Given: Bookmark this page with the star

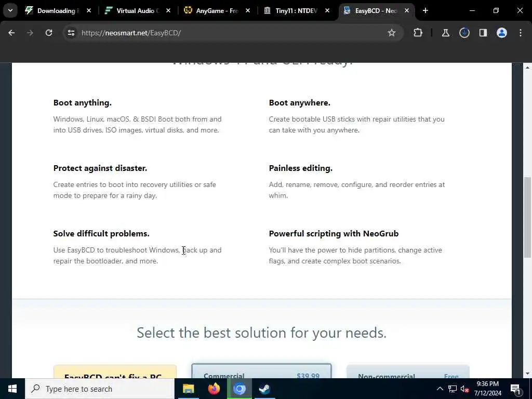Looking at the screenshot, I should tap(392, 33).
